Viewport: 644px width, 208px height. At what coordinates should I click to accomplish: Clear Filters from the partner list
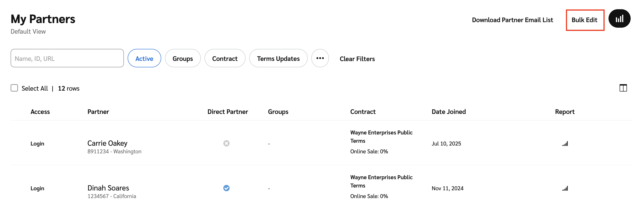[357, 59]
